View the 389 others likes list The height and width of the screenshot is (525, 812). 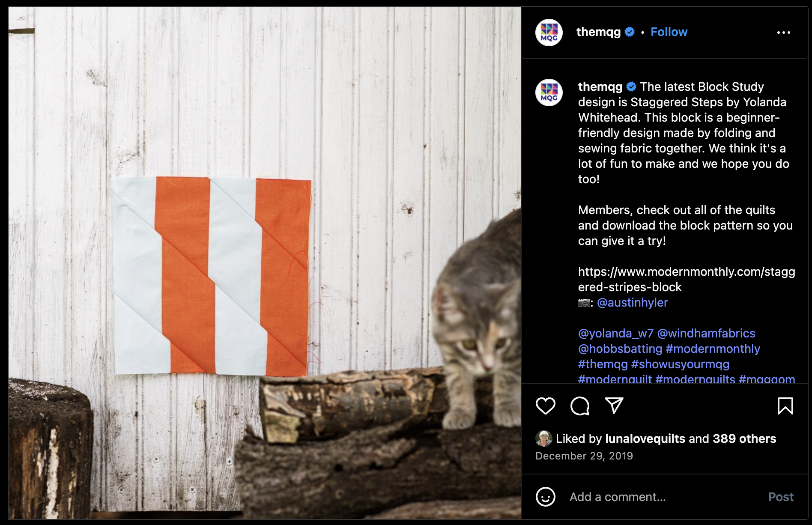click(744, 438)
